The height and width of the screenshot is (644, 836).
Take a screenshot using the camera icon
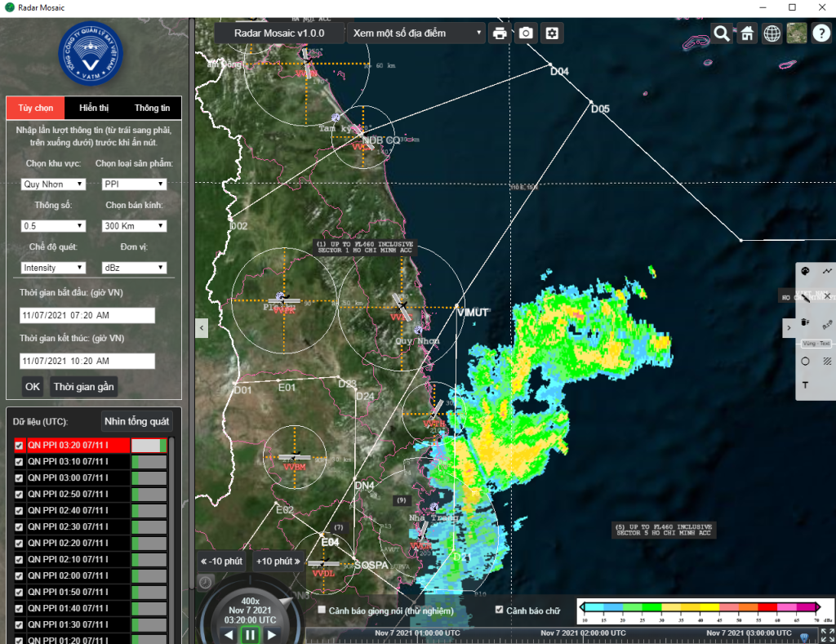pyautogui.click(x=525, y=33)
